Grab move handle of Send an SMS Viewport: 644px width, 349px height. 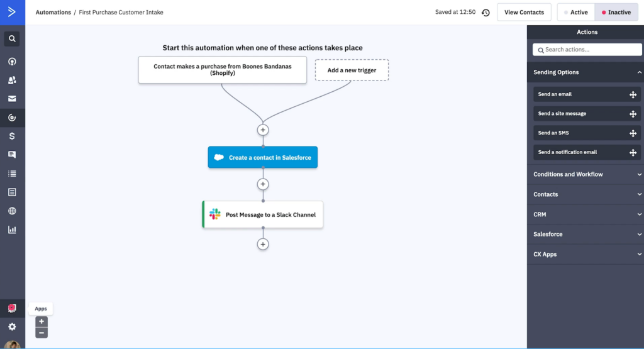(x=633, y=133)
